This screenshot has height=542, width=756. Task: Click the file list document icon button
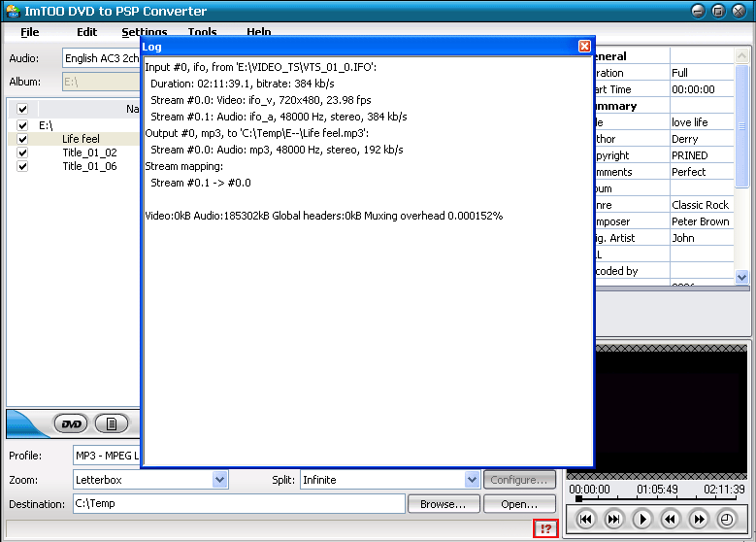point(112,424)
